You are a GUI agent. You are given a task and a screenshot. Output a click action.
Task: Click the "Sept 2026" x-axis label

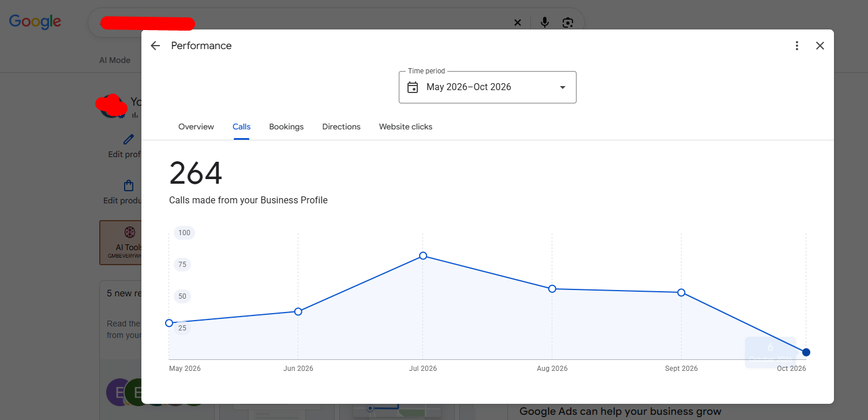coord(682,369)
